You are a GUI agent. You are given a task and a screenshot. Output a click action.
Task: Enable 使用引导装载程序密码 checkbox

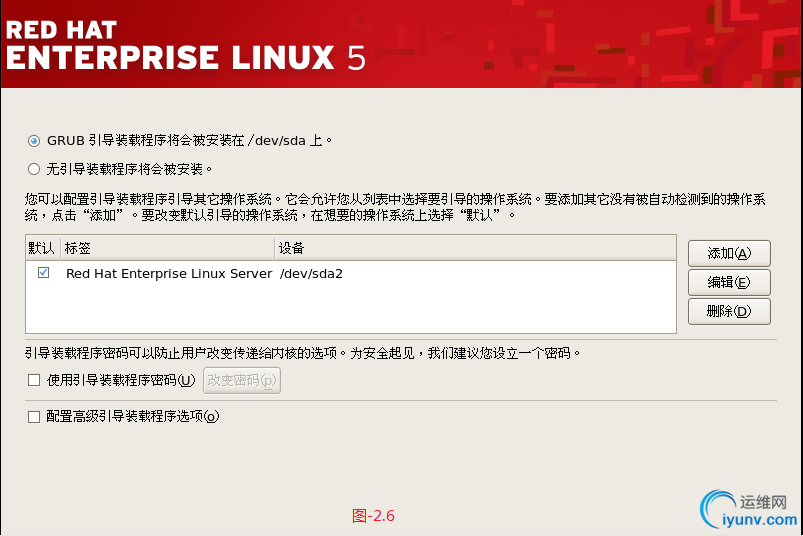[x=34, y=380]
